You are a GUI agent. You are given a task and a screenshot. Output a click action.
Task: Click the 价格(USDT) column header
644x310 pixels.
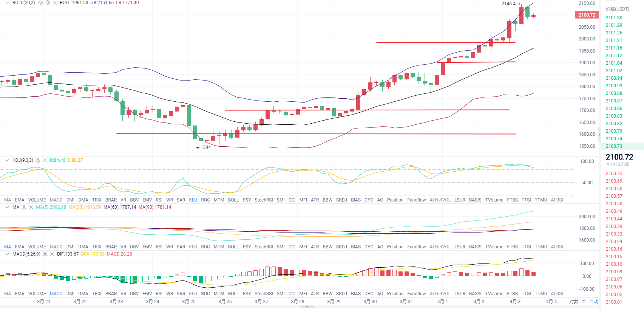(x=618, y=9)
